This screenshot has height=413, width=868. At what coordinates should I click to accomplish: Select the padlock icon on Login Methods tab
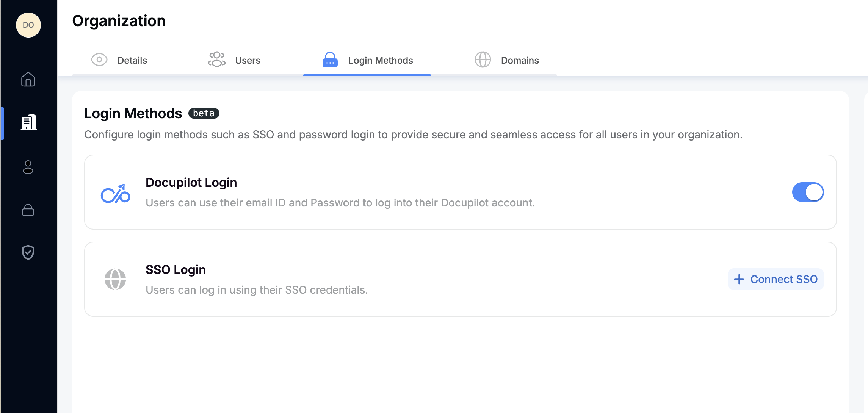[329, 60]
